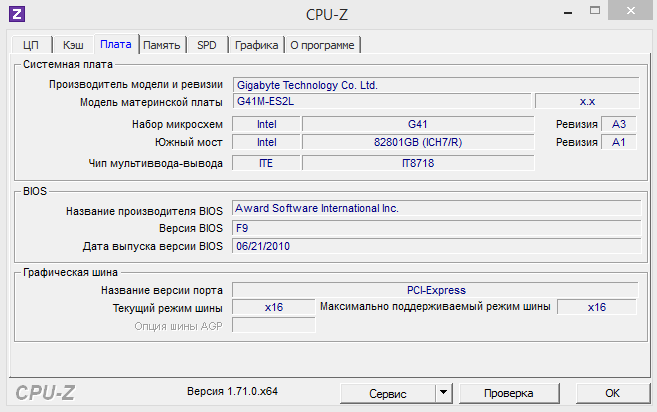The image size is (657, 412).
Task: Show the О программе tab
Action: click(322, 45)
